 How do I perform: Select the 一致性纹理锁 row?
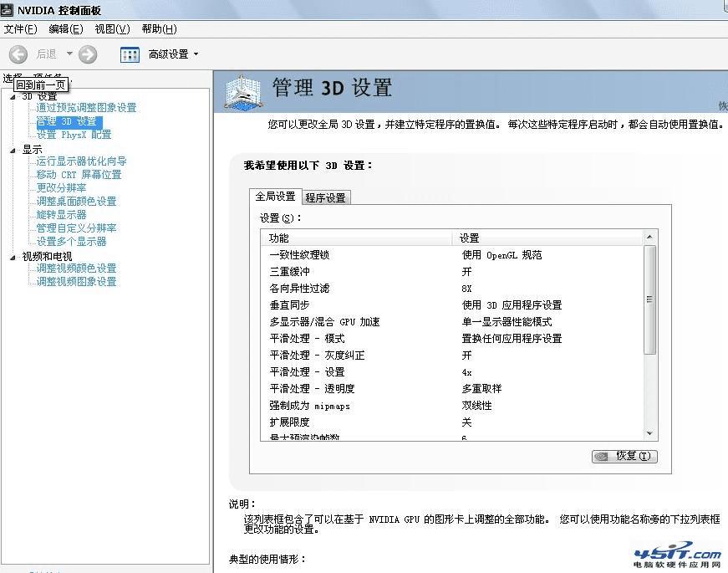click(451, 255)
